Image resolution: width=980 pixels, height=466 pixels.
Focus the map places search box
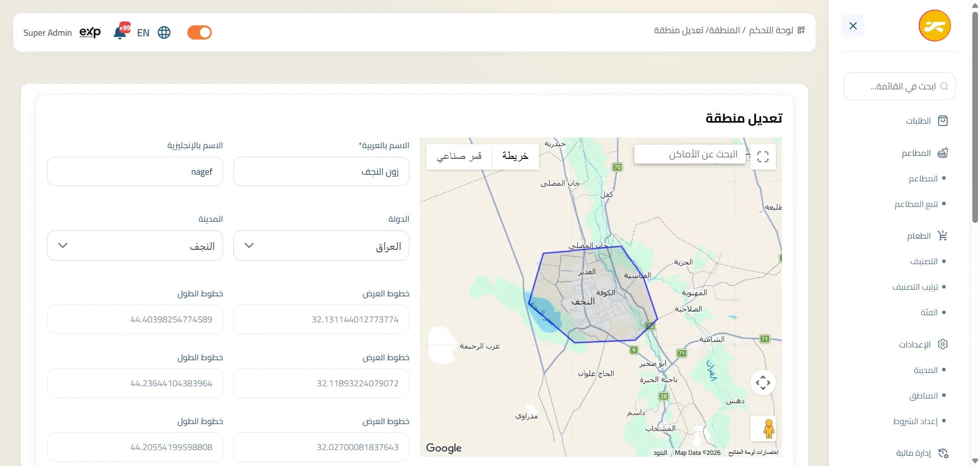691,154
